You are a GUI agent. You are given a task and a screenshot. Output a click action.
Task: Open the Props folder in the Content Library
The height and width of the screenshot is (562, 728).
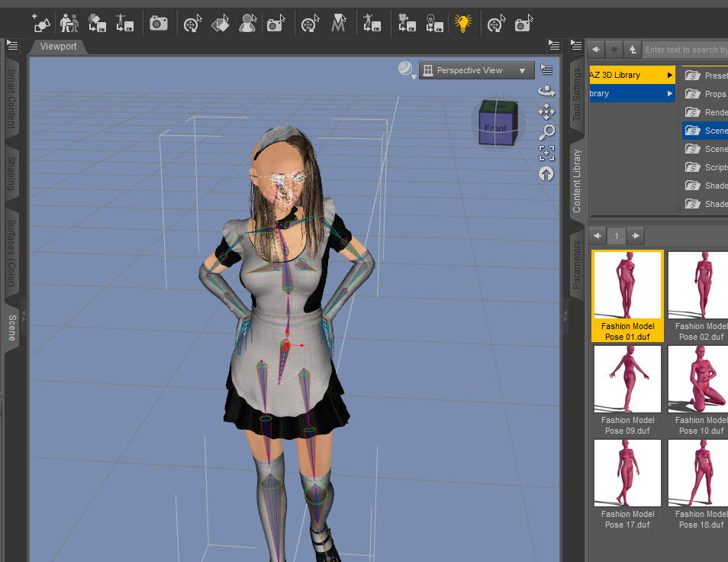(x=708, y=93)
